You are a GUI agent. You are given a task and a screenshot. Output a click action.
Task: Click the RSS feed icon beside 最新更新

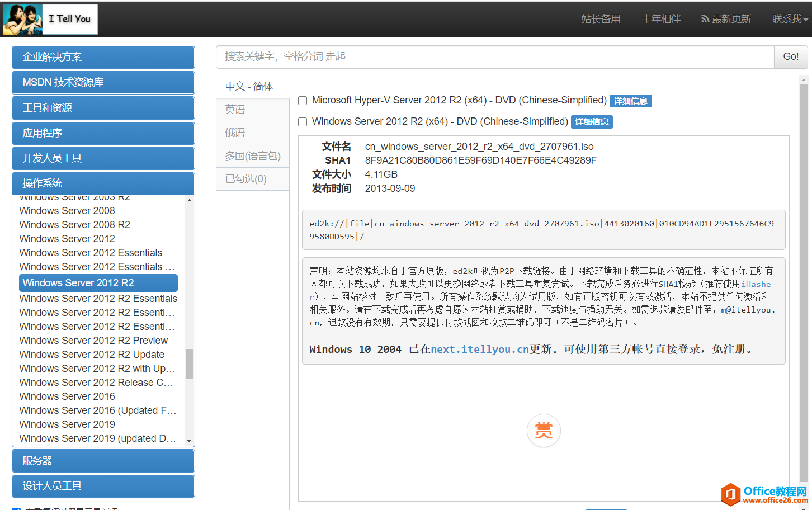pyautogui.click(x=705, y=18)
